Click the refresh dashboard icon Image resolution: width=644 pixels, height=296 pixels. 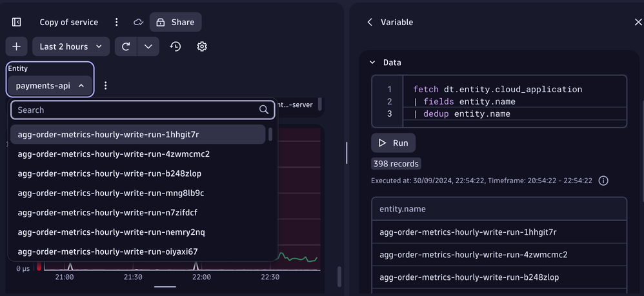(x=126, y=46)
